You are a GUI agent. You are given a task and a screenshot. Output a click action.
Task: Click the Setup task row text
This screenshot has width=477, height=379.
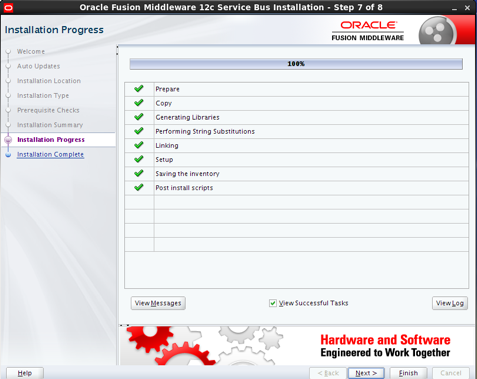coord(164,160)
